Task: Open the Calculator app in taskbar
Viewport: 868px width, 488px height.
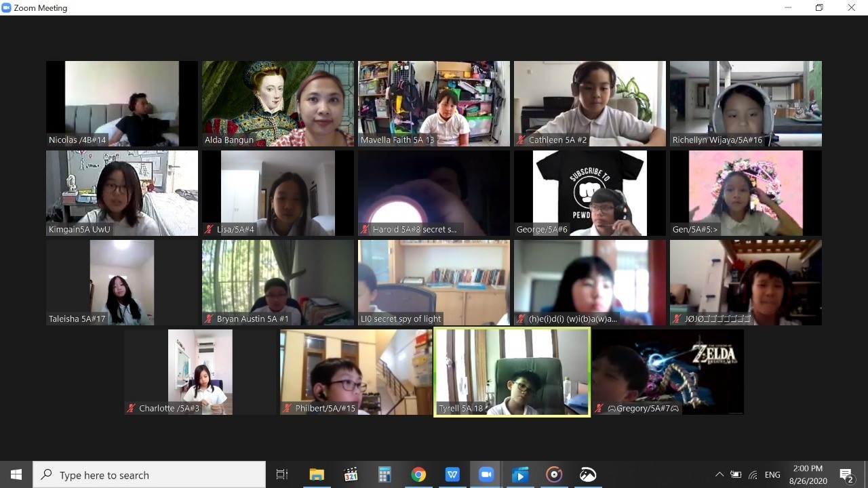Action: (384, 474)
